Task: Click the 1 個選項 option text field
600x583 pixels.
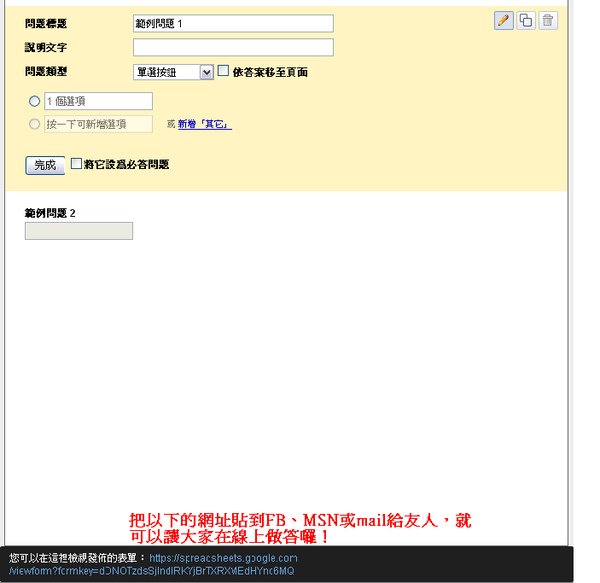Action: pos(98,101)
